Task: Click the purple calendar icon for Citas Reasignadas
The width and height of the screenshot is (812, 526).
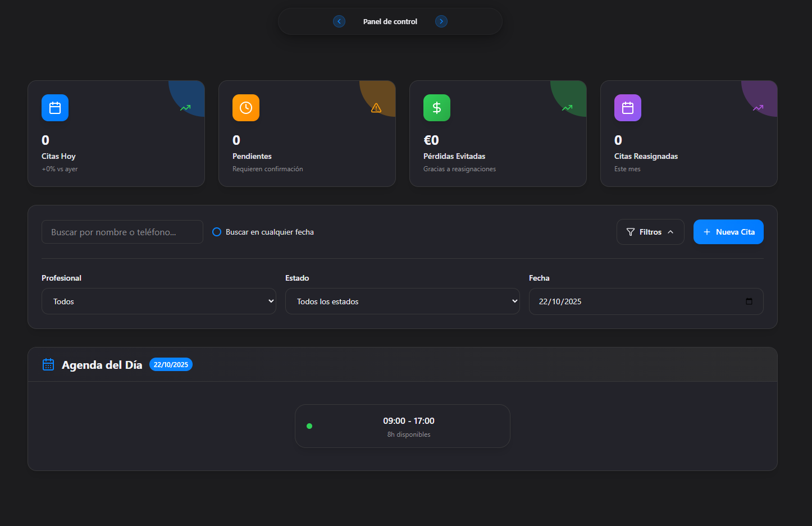Action: point(628,108)
